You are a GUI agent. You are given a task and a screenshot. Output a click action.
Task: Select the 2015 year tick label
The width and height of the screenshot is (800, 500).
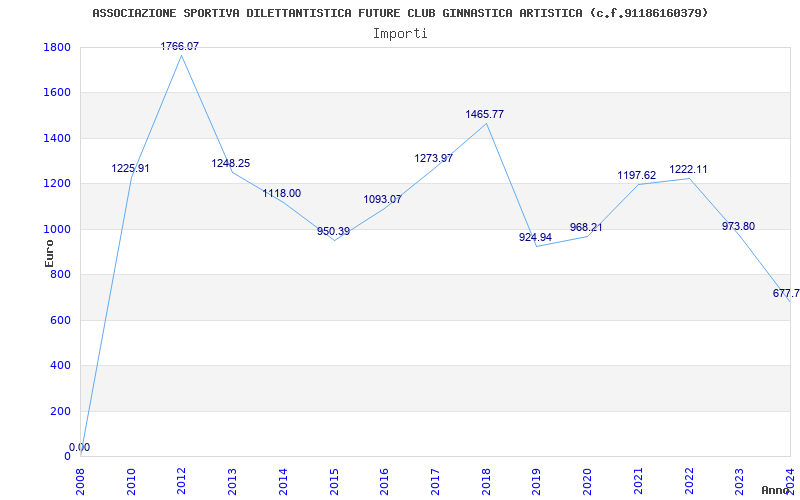[x=334, y=481]
